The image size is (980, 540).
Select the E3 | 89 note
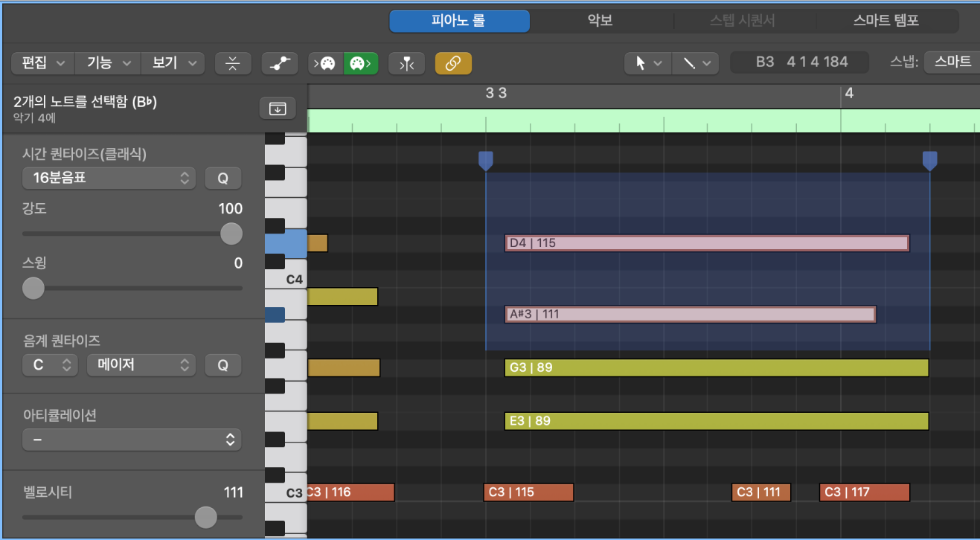coord(717,421)
